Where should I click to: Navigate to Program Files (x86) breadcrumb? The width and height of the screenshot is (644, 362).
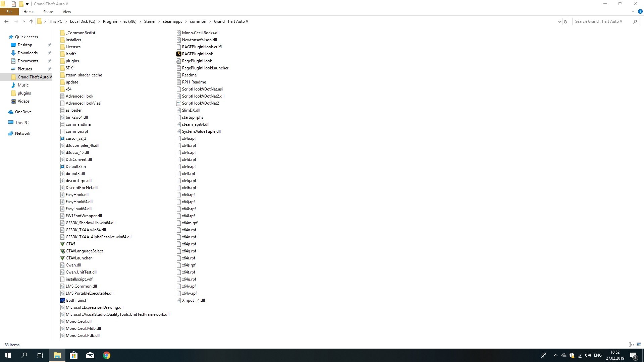pos(119,21)
